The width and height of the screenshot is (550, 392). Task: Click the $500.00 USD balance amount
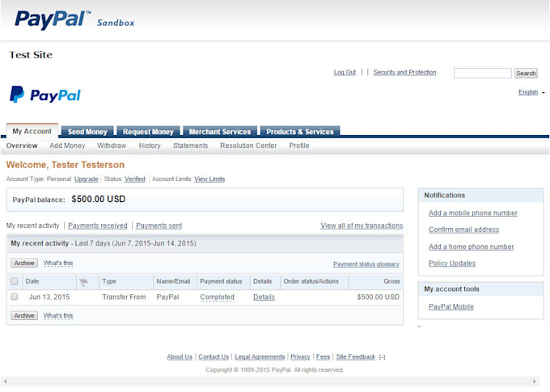pyautogui.click(x=98, y=199)
